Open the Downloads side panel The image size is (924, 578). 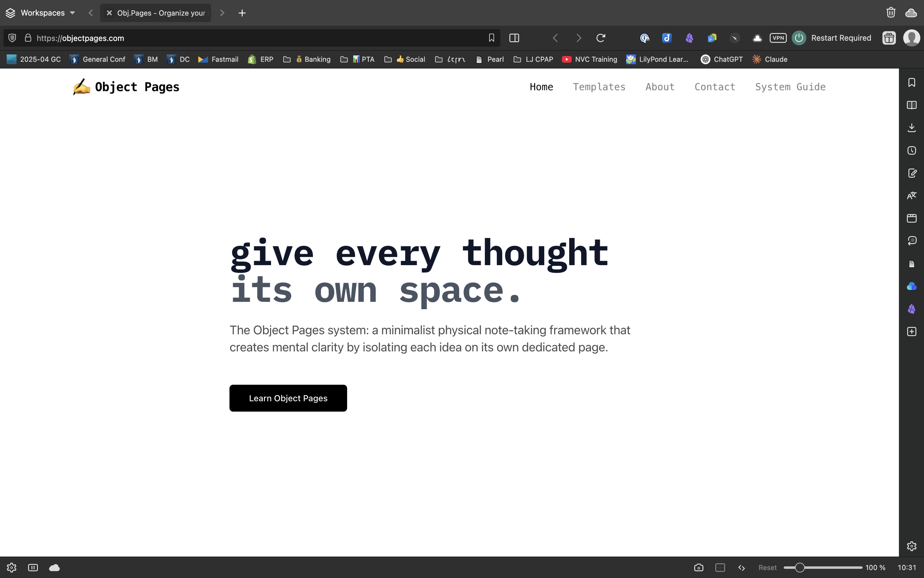coord(911,128)
